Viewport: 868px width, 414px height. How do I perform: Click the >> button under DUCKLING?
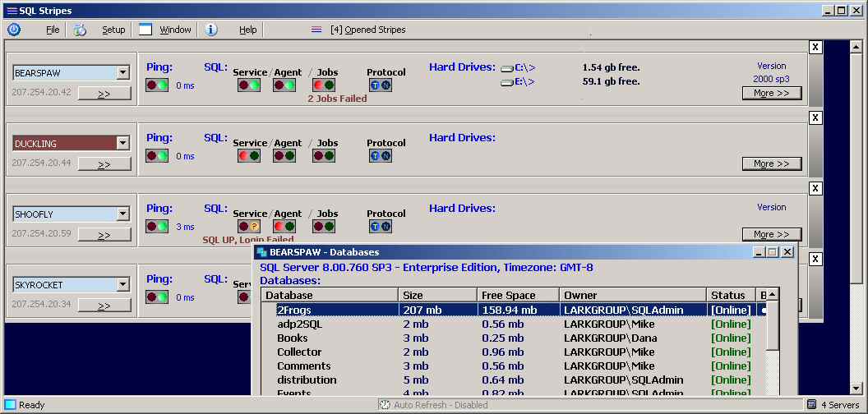[x=104, y=163]
